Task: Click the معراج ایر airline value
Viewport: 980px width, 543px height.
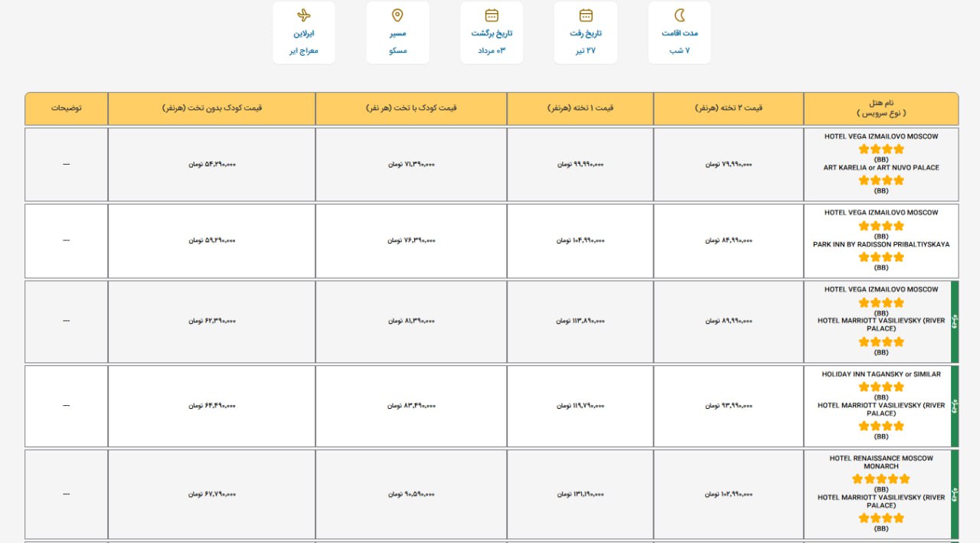Action: pos(304,51)
